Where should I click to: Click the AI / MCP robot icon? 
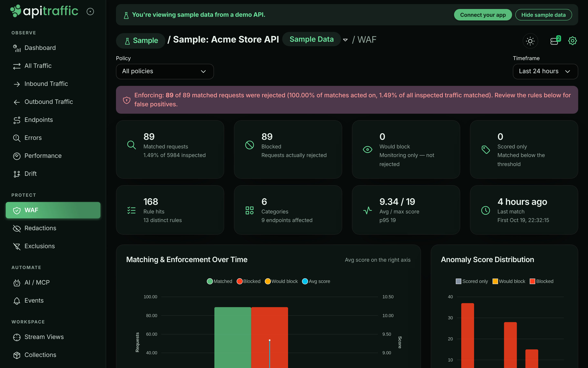point(17,283)
